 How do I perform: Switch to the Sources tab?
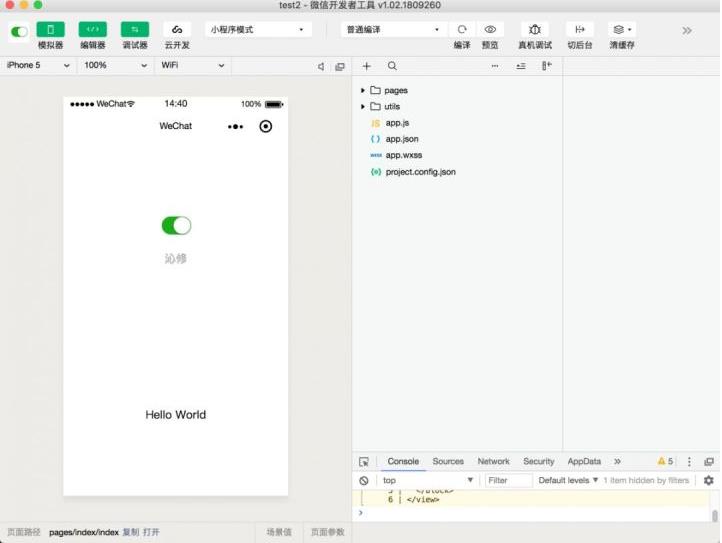pos(448,462)
